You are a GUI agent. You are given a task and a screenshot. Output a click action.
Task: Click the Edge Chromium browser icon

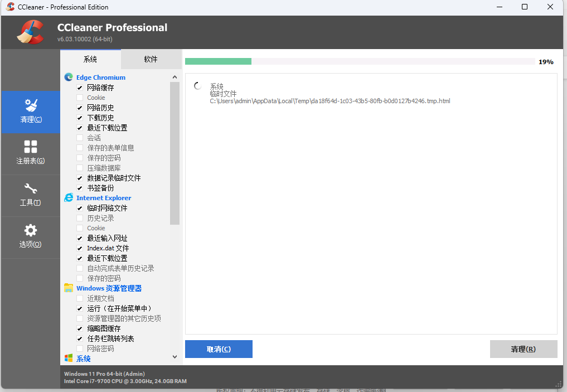69,77
